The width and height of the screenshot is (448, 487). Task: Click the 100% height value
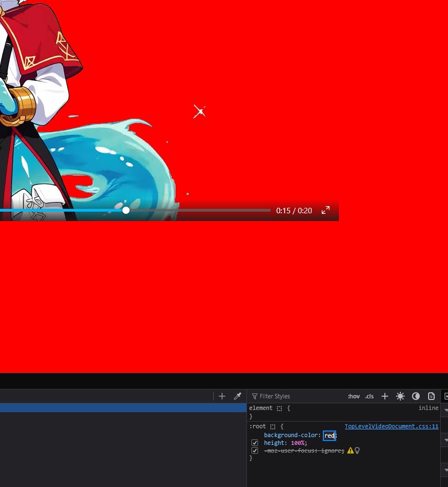pyautogui.click(x=297, y=443)
